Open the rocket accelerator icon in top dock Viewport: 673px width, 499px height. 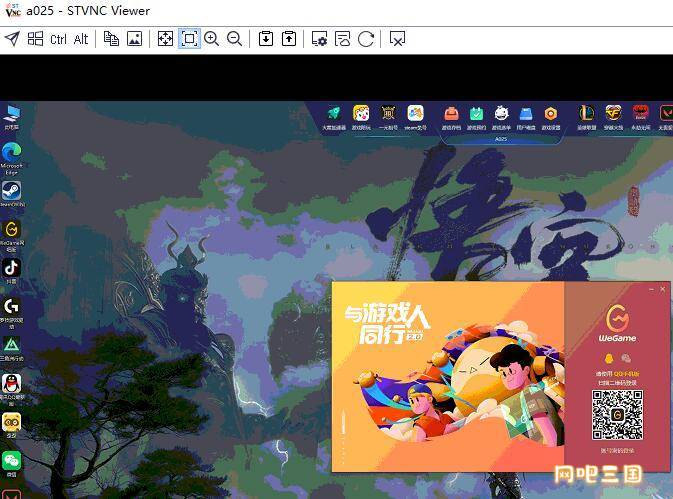(333, 114)
